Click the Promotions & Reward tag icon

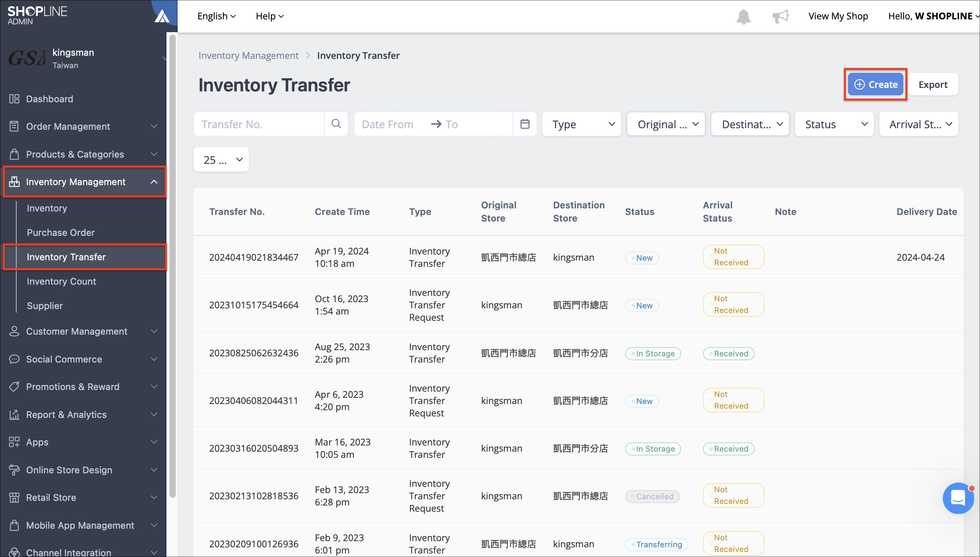point(14,387)
